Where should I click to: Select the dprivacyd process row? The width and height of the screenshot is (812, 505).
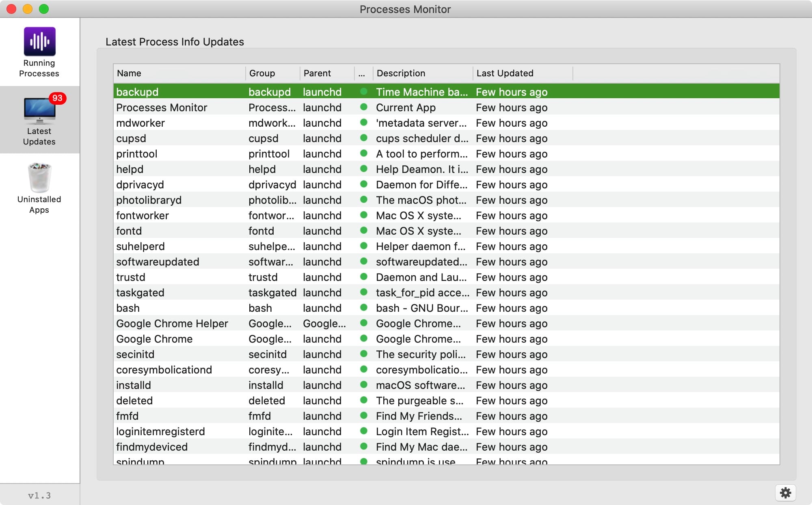point(447,185)
